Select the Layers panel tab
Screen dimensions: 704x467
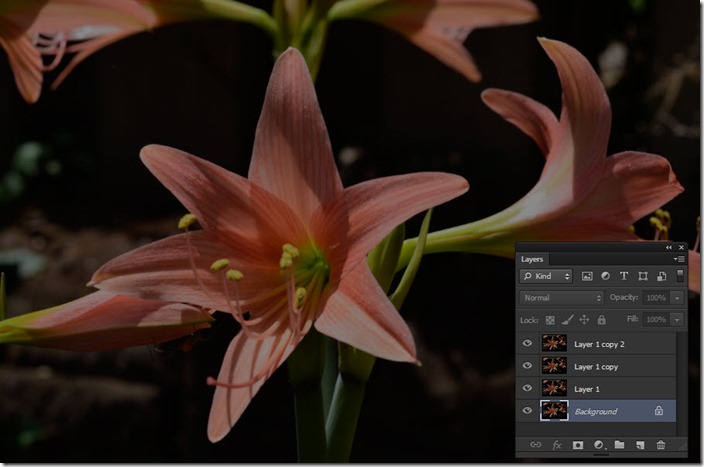pos(532,259)
